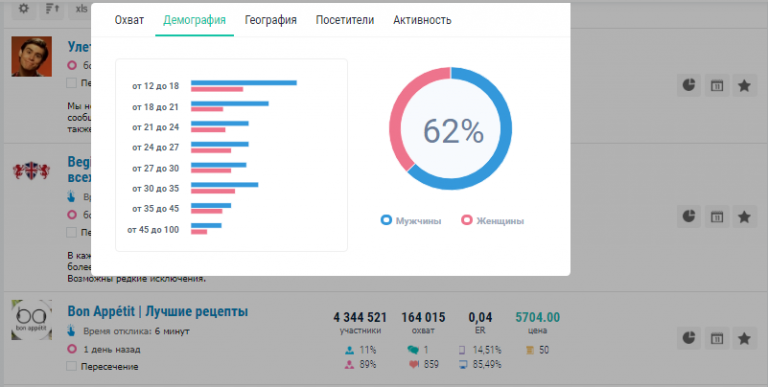Toggle Пересечение checkbox in first community row
The image size is (768, 387).
click(x=72, y=83)
